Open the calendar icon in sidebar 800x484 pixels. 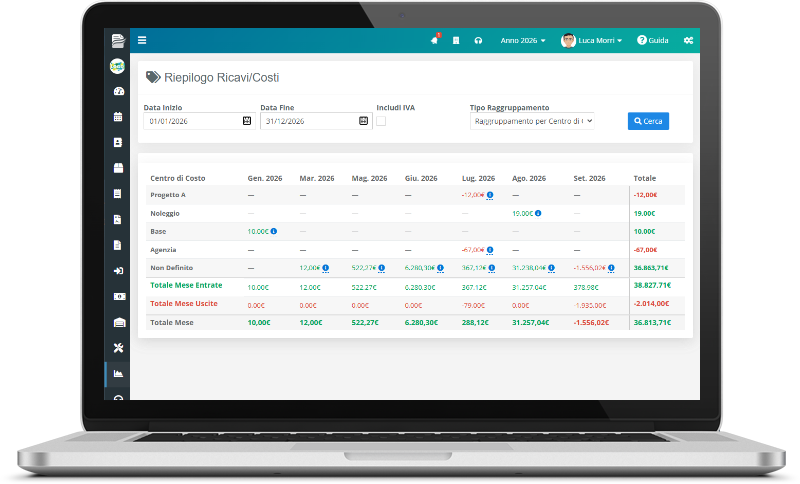[x=118, y=117]
